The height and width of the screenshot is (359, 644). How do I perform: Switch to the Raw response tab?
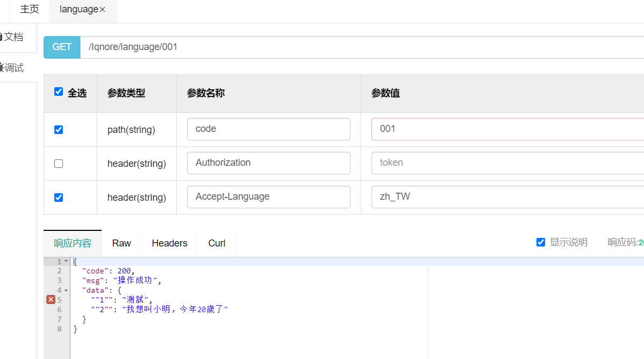click(x=121, y=243)
